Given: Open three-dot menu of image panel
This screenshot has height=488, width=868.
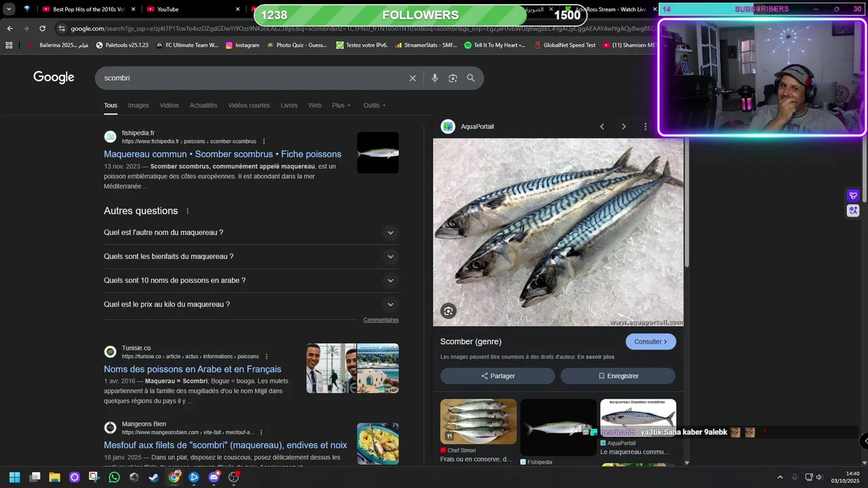Looking at the screenshot, I should click(646, 127).
